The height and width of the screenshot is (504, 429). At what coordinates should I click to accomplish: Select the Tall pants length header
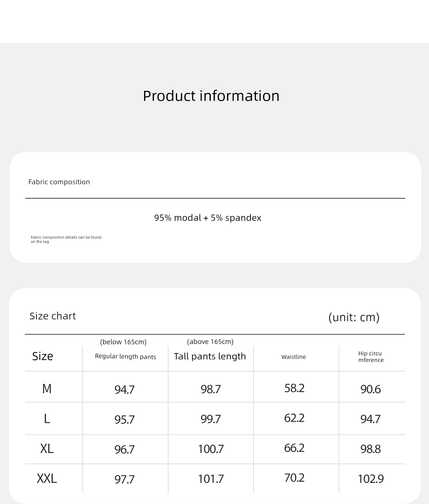pyautogui.click(x=210, y=356)
